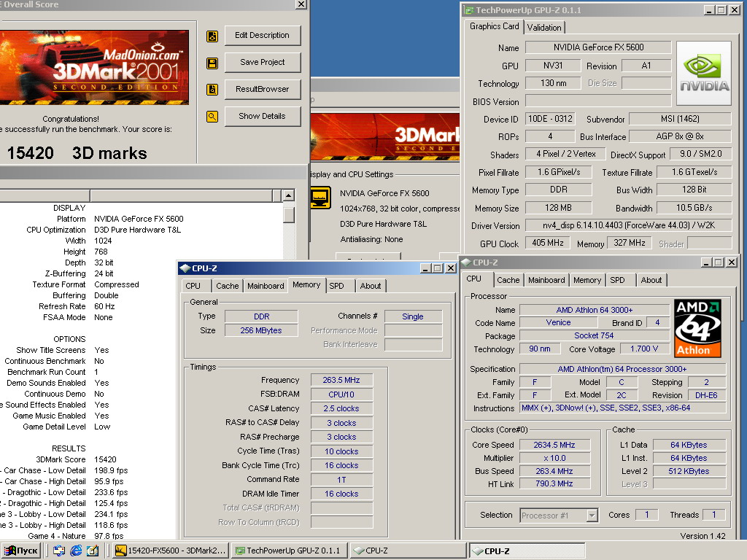
Task: Click the GPU Clock 405 MHz field
Action: coord(547,243)
